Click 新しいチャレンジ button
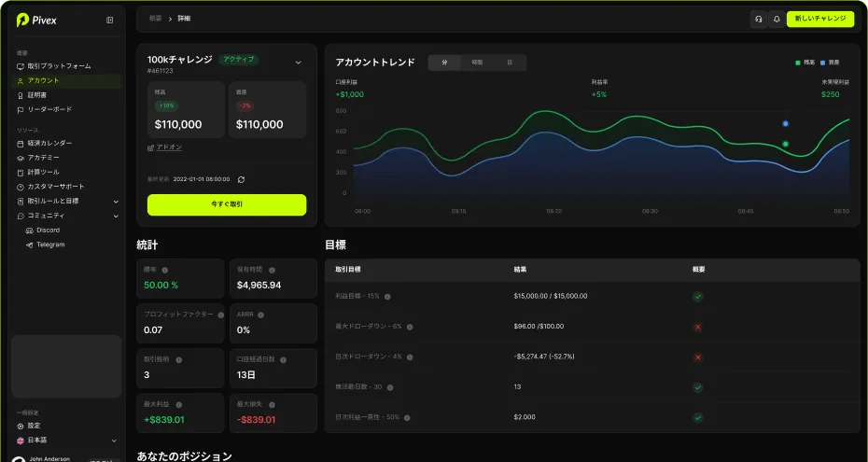The image size is (868, 462). (820, 19)
